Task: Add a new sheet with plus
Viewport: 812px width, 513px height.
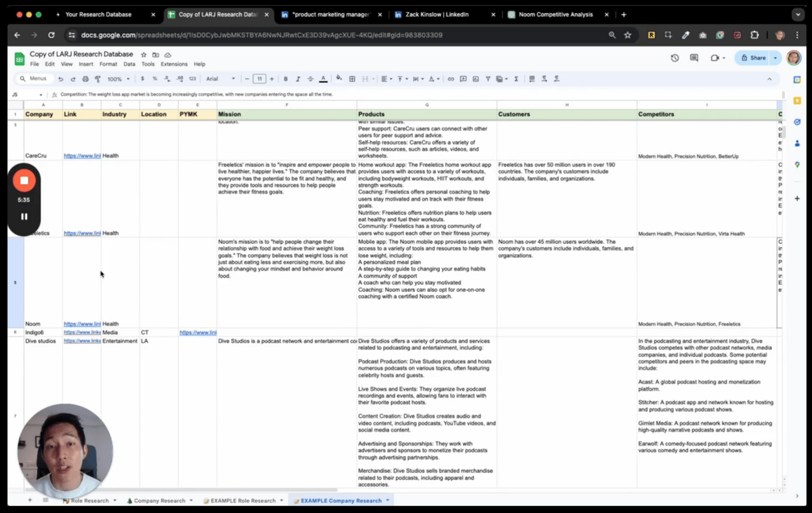Action: pyautogui.click(x=30, y=500)
